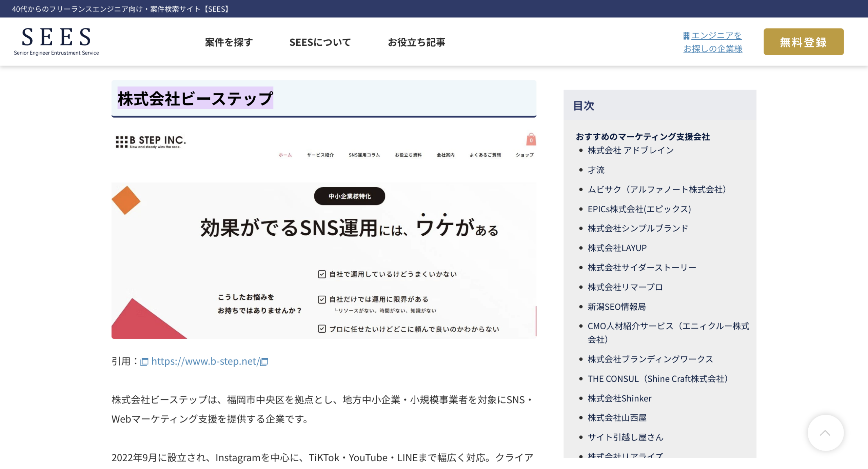Click the scroll-to-top arrow button
Screen dimensions: 868x469
(x=825, y=433)
